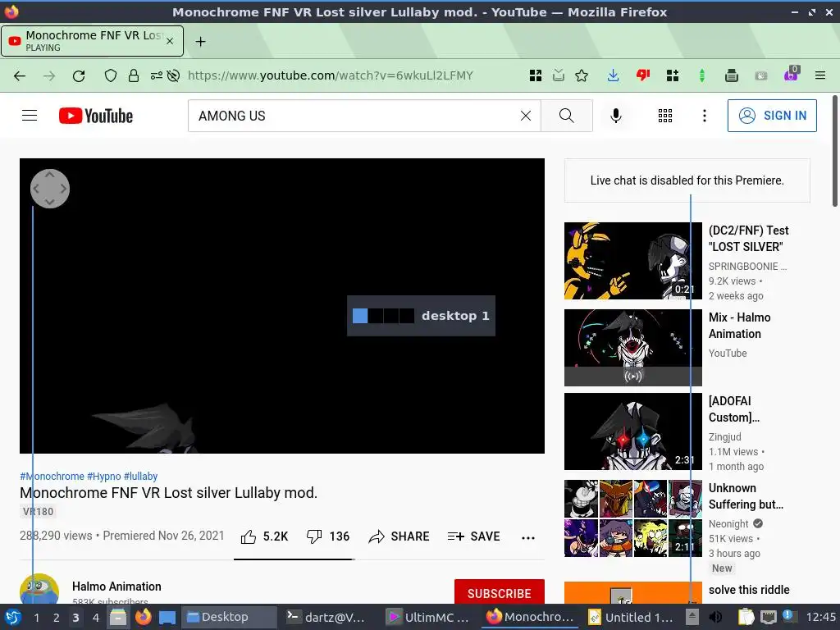Go to the YouTube home logo
This screenshot has height=630, width=840.
tap(96, 116)
